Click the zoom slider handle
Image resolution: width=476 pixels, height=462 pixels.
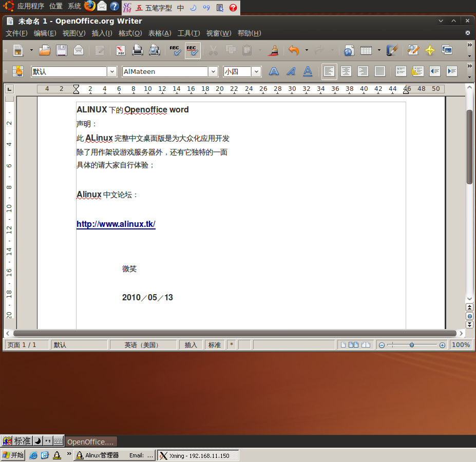412,345
